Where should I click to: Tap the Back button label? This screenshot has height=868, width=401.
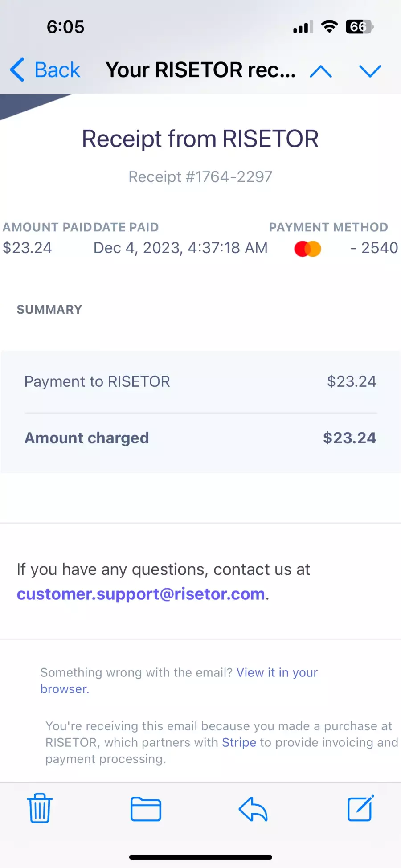[x=57, y=70]
